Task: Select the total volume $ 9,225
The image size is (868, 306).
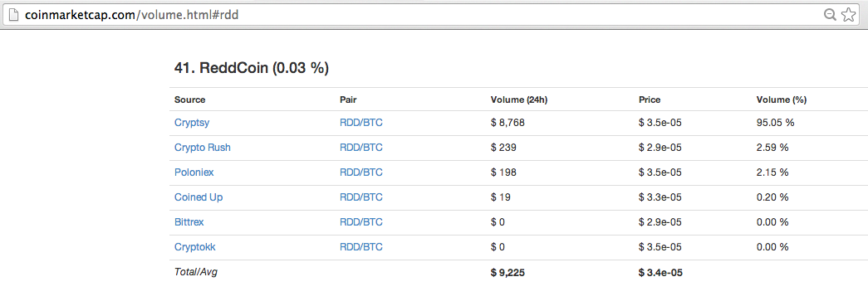Action: click(508, 272)
